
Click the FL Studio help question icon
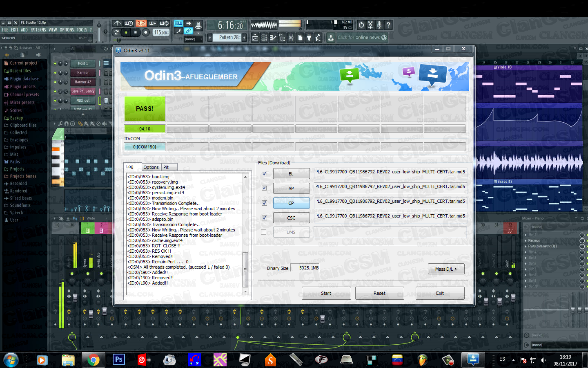tap(388, 25)
